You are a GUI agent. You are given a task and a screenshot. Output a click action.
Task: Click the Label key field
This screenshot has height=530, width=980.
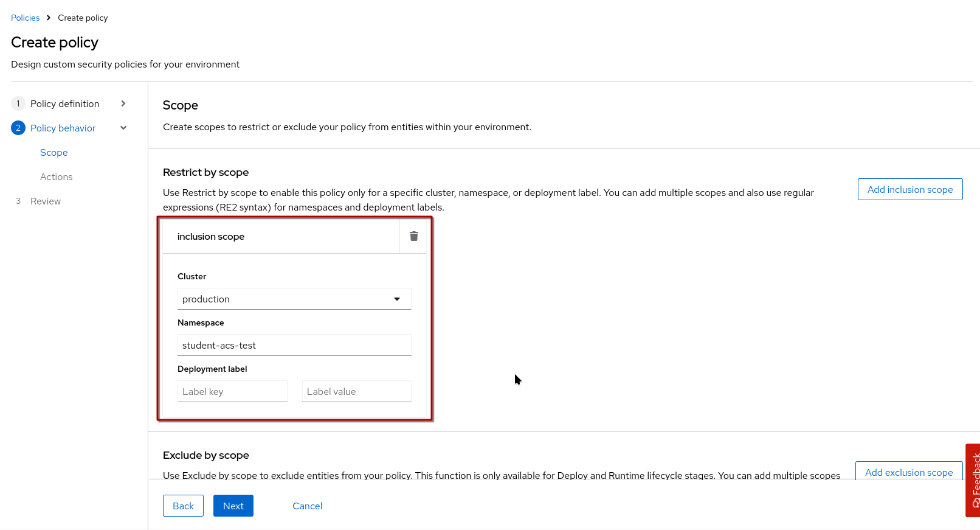(232, 391)
